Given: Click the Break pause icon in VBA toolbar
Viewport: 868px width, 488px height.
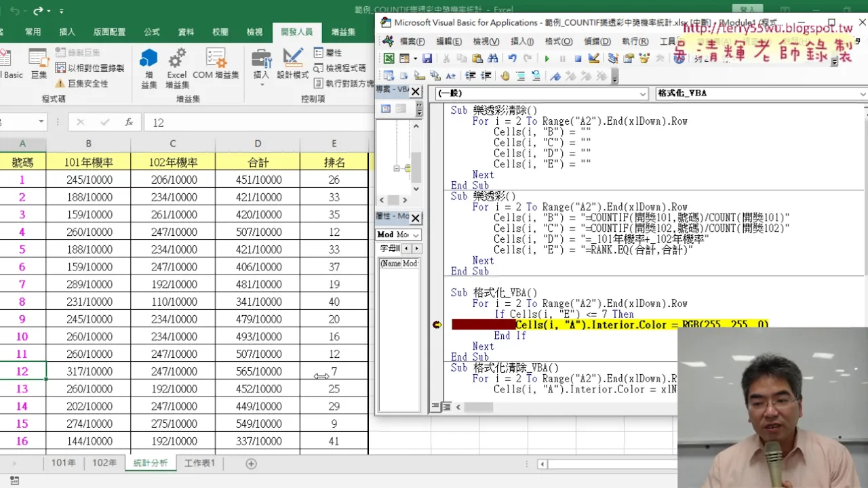Looking at the screenshot, I should point(562,58).
